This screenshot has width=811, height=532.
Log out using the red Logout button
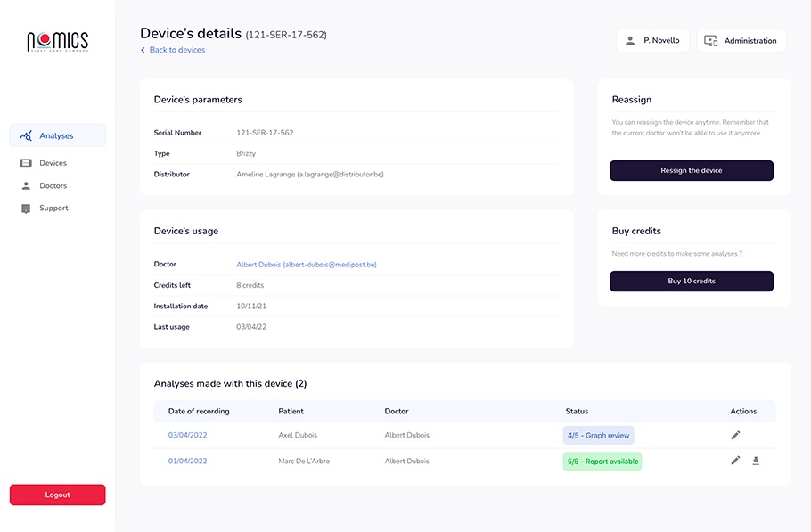[x=57, y=495]
